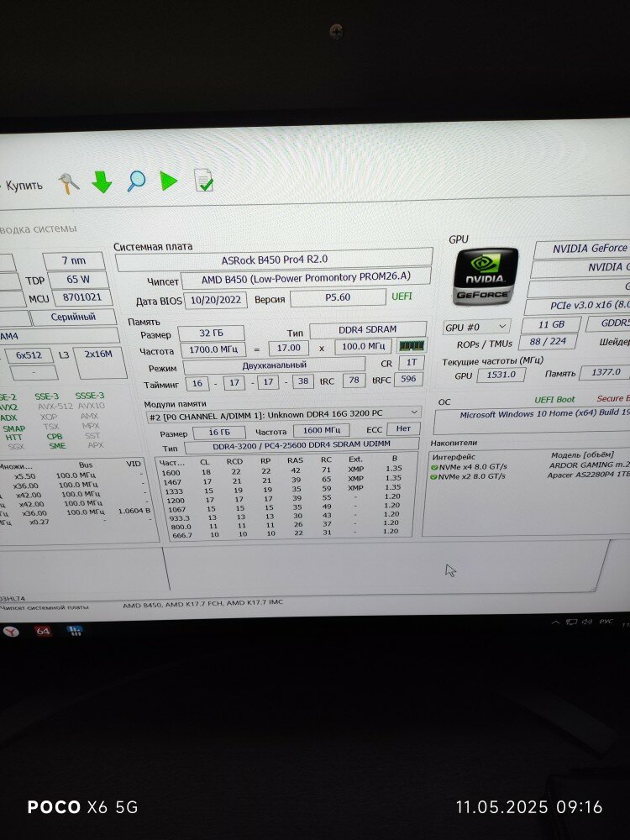The image size is (630, 840).
Task: Click the 6x512 cache field
Action: click(x=29, y=355)
